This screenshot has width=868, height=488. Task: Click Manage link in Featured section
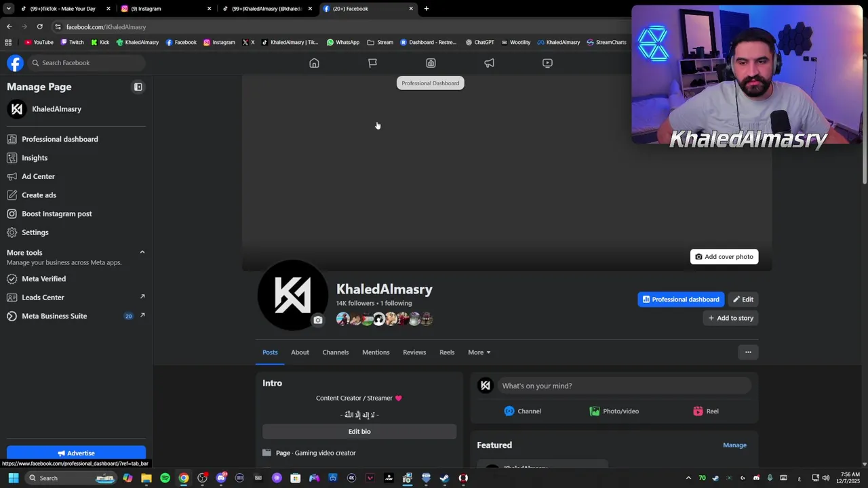point(734,445)
